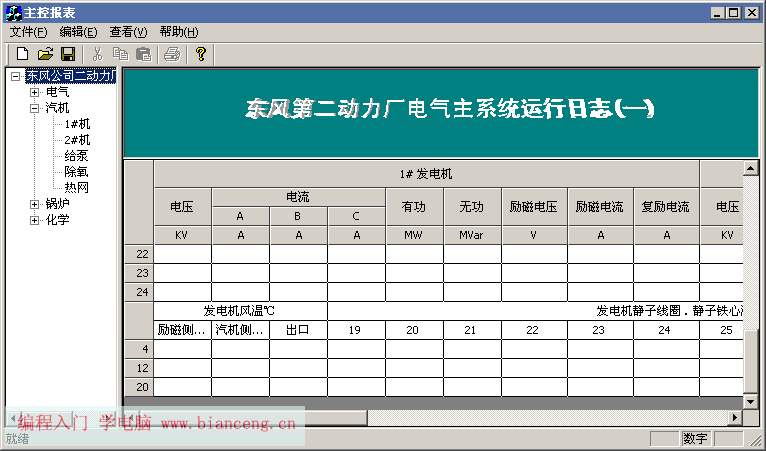Viewport: 766px width, 451px height.
Task: Click the first 电压 column header
Action: [x=182, y=207]
